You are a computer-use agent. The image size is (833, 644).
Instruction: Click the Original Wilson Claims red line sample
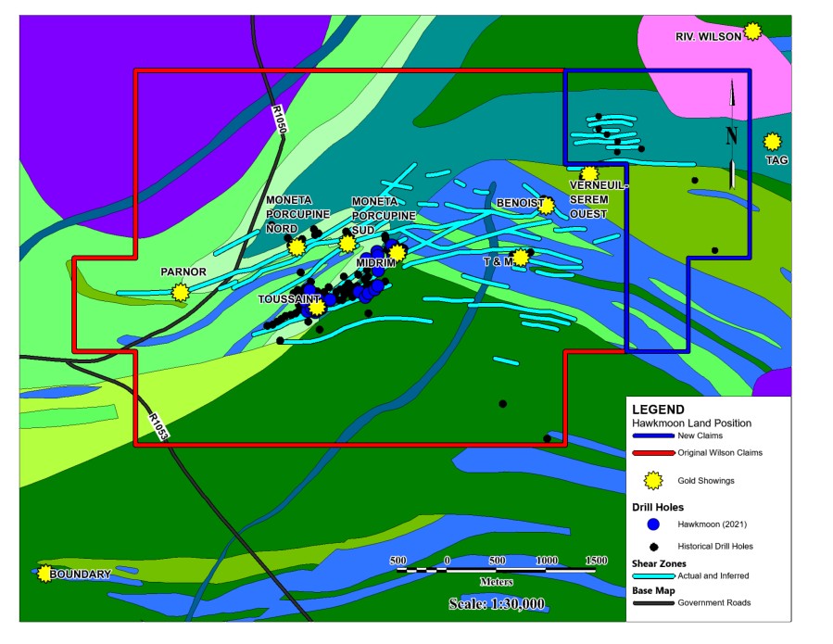[653, 453]
